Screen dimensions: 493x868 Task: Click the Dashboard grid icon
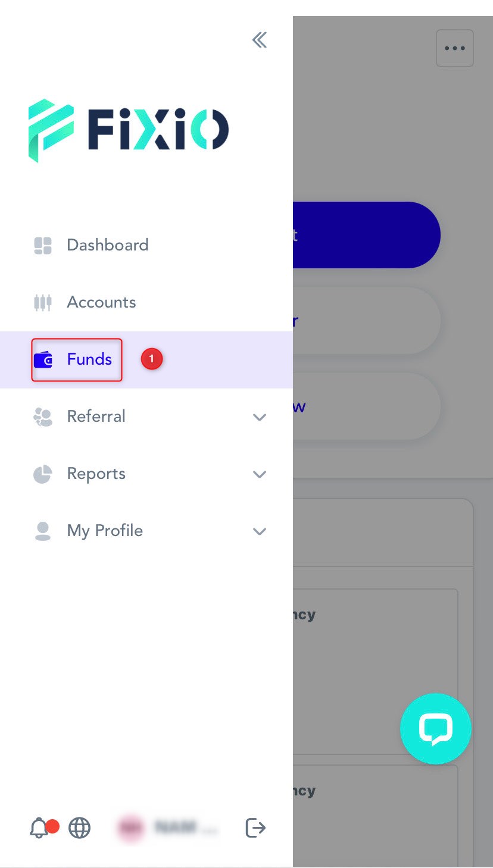[x=43, y=245]
